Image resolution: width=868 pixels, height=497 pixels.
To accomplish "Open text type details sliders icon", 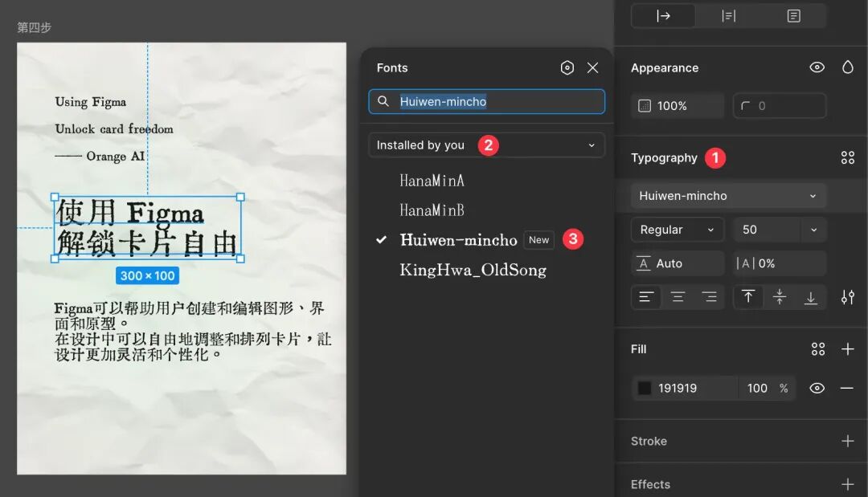I will coord(848,297).
